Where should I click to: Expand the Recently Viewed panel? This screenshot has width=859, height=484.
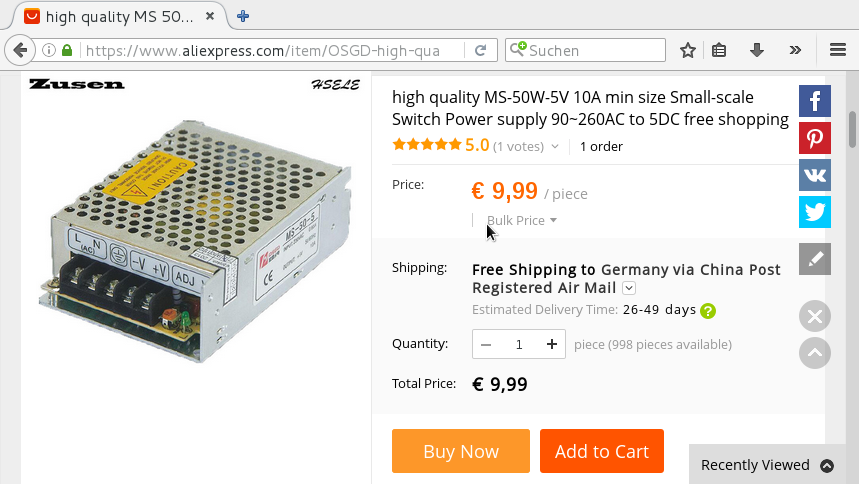tap(827, 465)
